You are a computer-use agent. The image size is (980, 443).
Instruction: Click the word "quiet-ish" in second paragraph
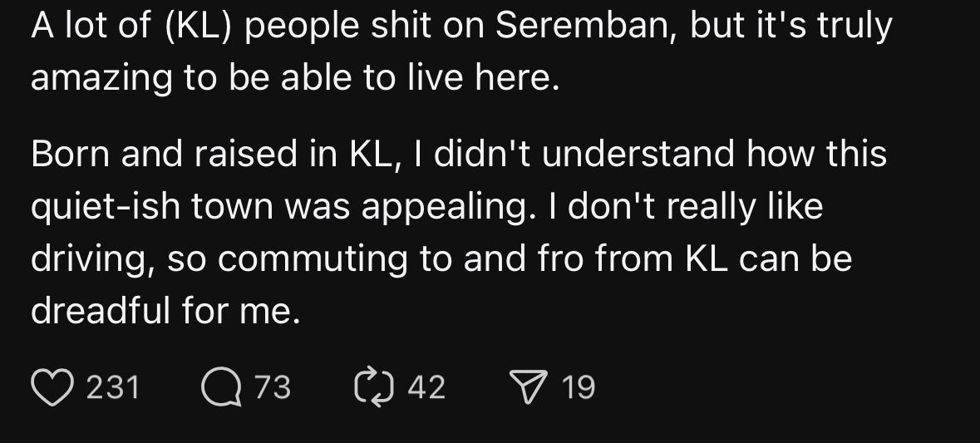point(105,206)
